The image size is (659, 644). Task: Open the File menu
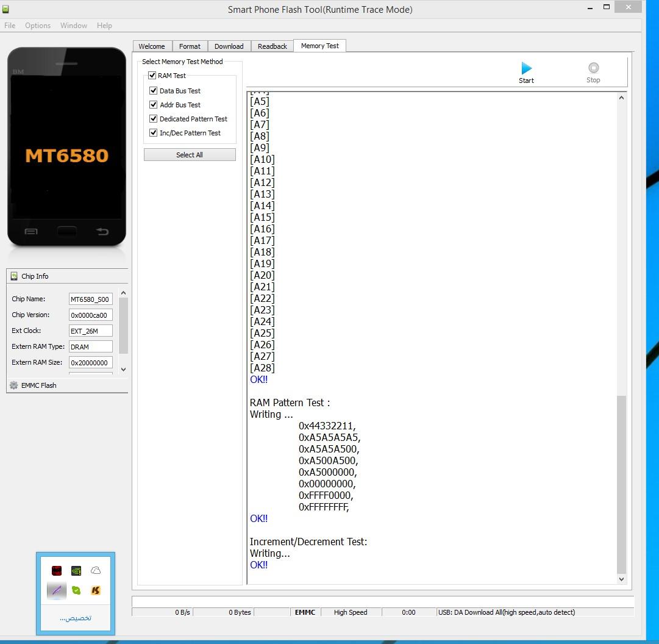pyautogui.click(x=10, y=25)
